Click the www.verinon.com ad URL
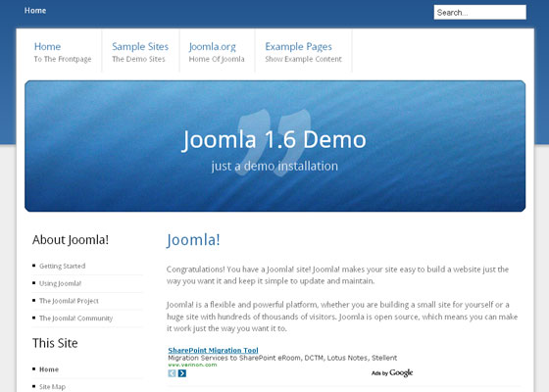This screenshot has height=392, width=549. point(192,365)
